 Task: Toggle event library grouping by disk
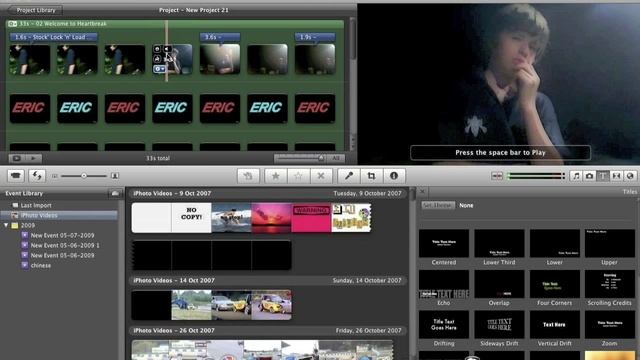(115, 193)
